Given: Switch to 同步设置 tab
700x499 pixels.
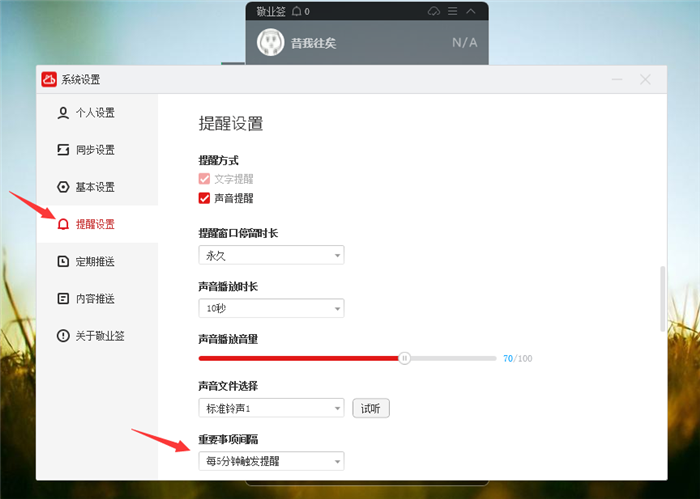Looking at the screenshot, I should (x=97, y=150).
